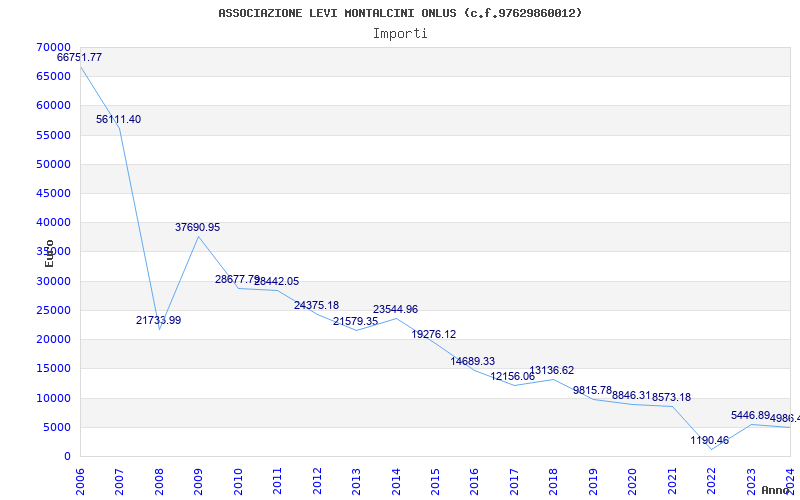Click the 55000 y-axis tick label
Screen dimensions: 800x500
point(54,135)
